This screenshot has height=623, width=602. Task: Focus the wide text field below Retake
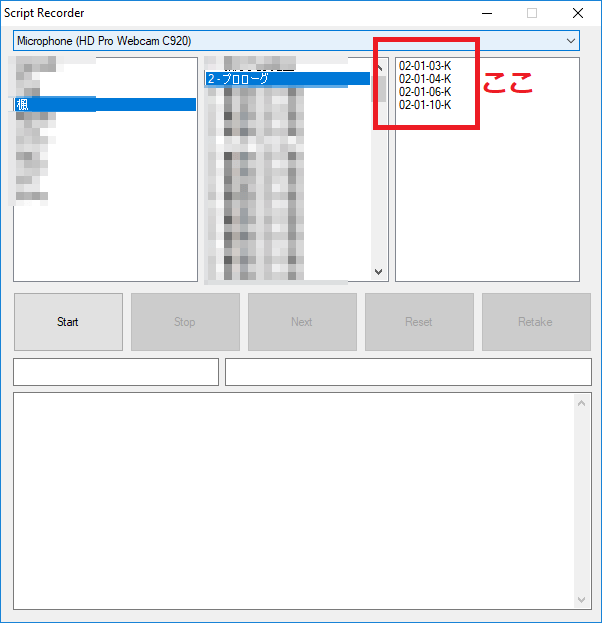click(408, 372)
